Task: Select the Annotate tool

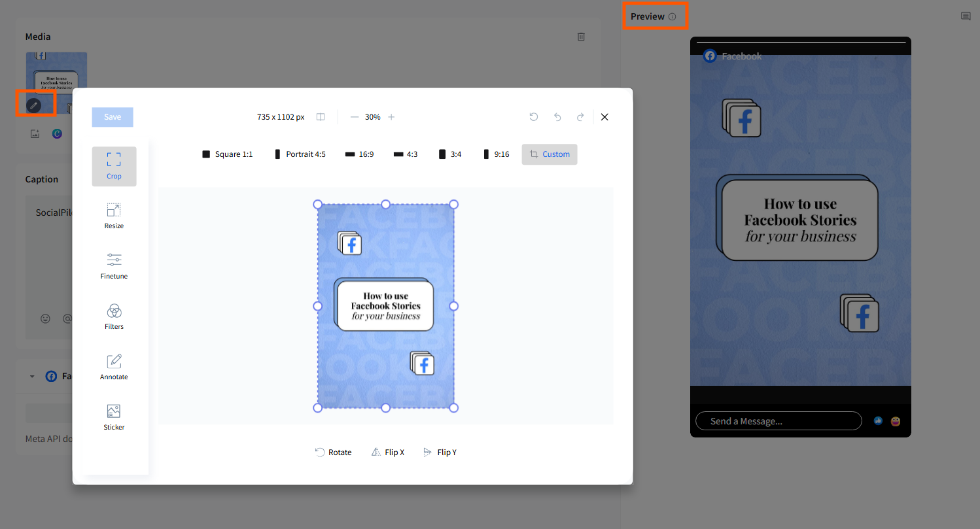Action: click(114, 367)
